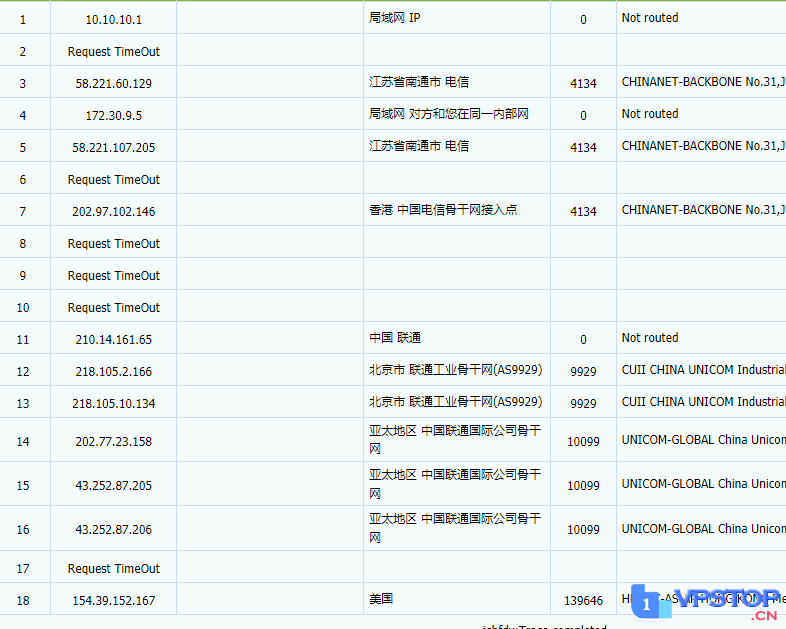The width and height of the screenshot is (786, 629).
Task: Click CHINANET-BACKBONE entry in hop 7
Action: coord(704,211)
